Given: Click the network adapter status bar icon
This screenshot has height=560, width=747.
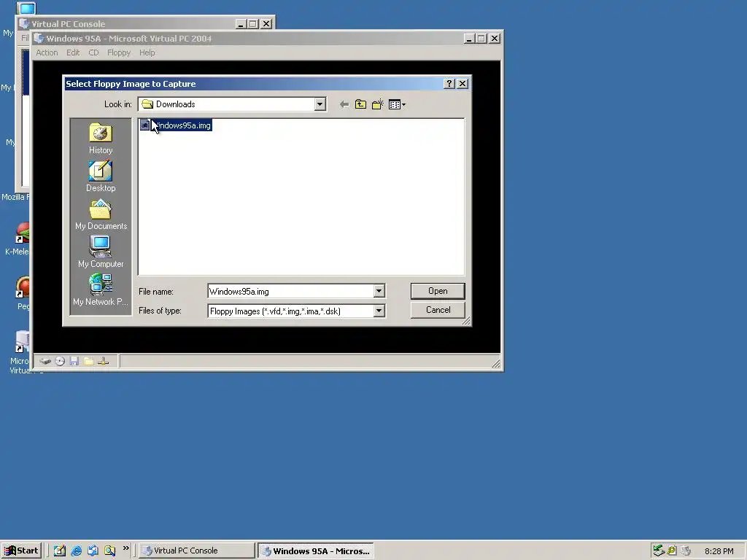Looking at the screenshot, I should coord(104,362).
